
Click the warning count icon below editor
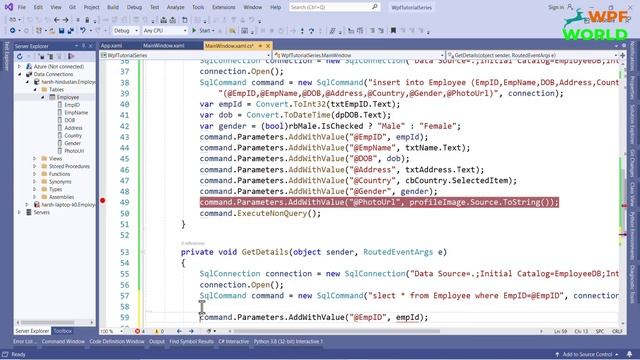click(x=156, y=331)
